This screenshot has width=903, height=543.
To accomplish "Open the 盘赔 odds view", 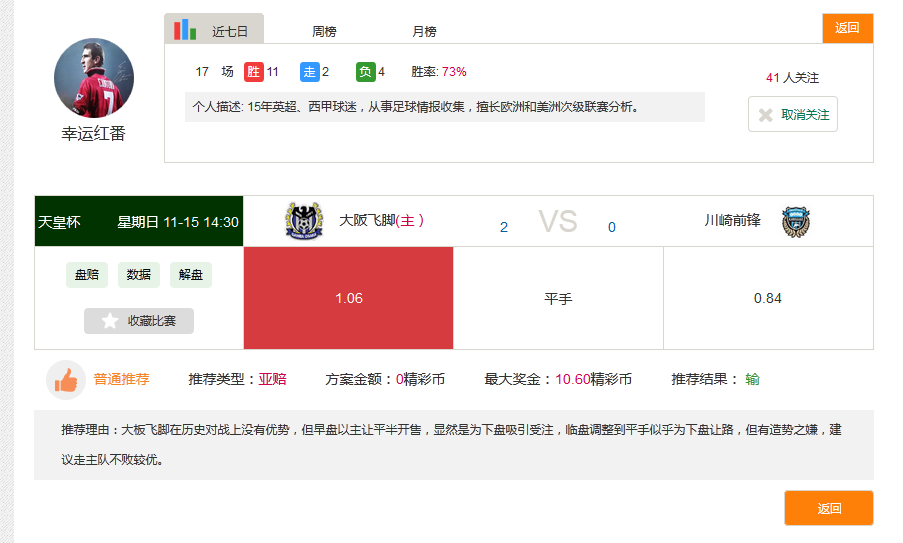I will pos(87,275).
